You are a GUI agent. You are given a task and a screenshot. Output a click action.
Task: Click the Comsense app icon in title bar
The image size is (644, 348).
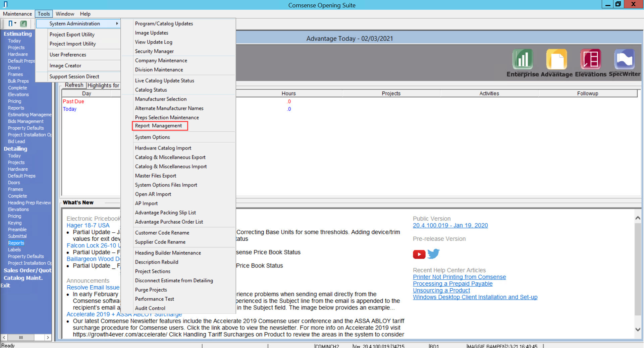[x=5, y=4]
